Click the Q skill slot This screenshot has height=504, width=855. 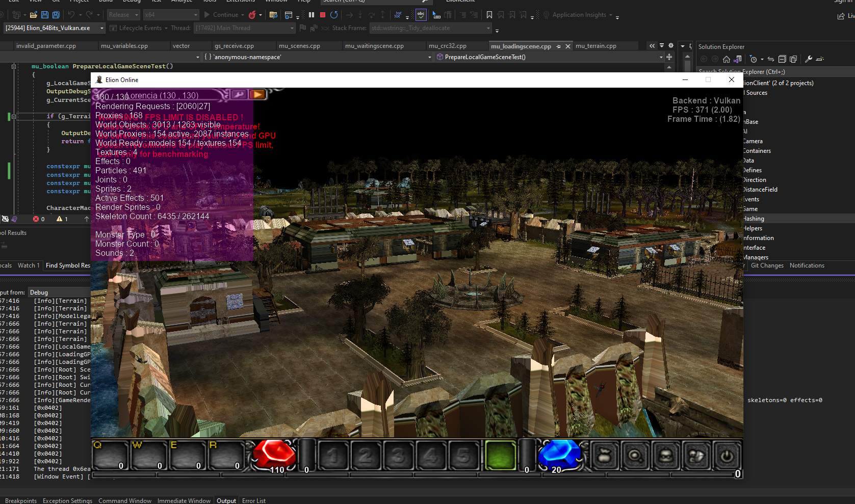[x=110, y=455]
